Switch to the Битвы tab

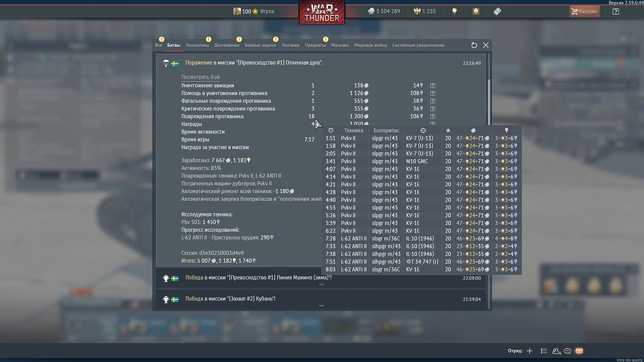point(174,45)
